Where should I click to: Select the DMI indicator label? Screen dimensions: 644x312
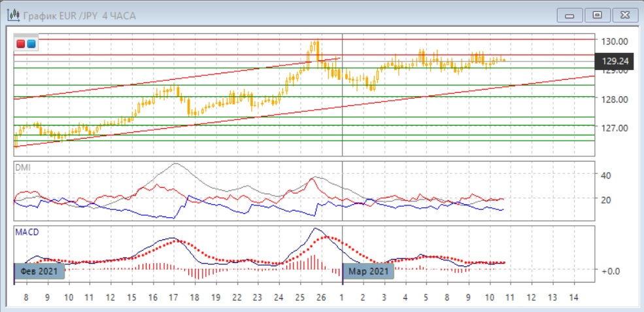[22, 167]
